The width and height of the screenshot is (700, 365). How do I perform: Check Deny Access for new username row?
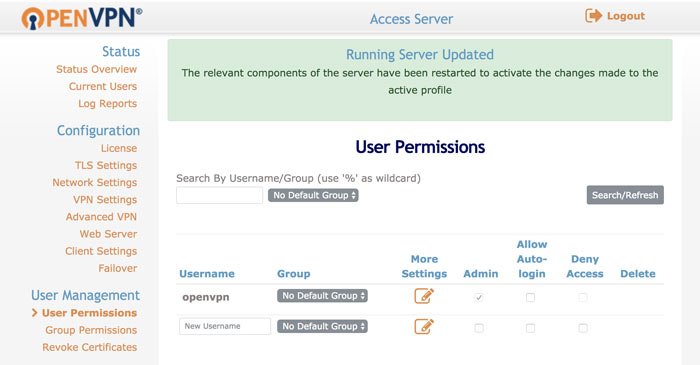click(583, 328)
